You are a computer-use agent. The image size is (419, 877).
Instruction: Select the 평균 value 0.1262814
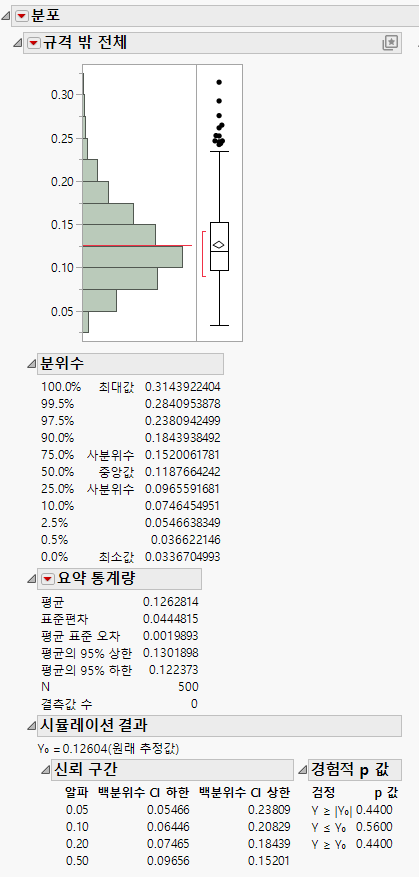(x=171, y=602)
